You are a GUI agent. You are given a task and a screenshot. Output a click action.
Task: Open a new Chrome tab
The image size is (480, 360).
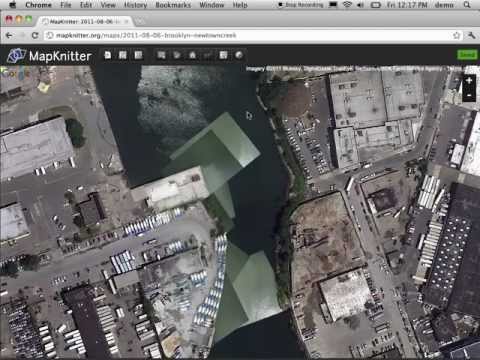click(x=140, y=22)
